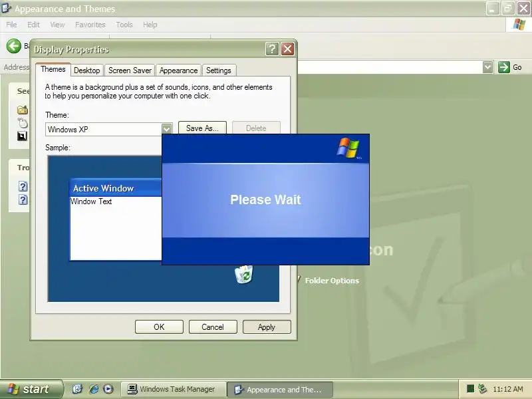The image size is (532, 399).
Task: Open the address bar dropdown arrow
Action: 487,67
